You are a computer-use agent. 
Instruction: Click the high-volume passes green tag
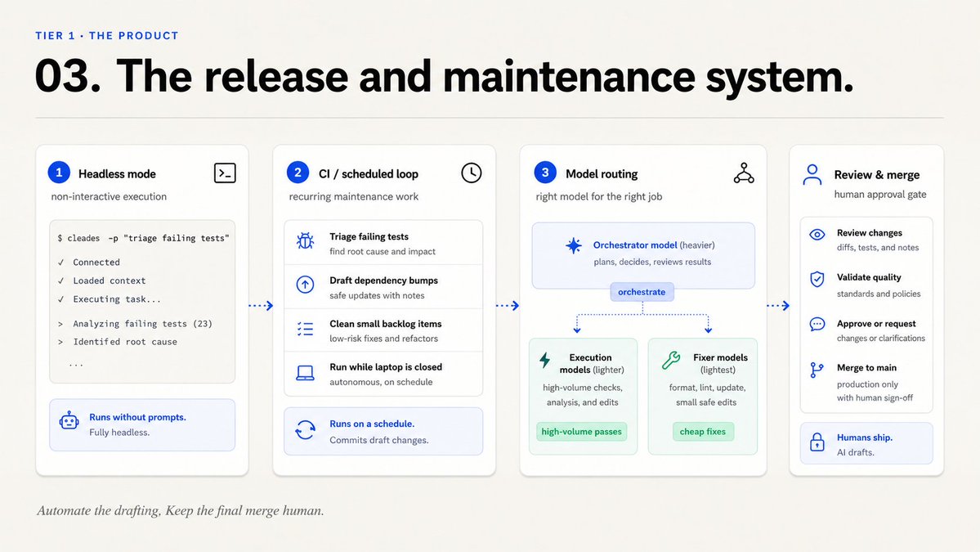tap(581, 432)
